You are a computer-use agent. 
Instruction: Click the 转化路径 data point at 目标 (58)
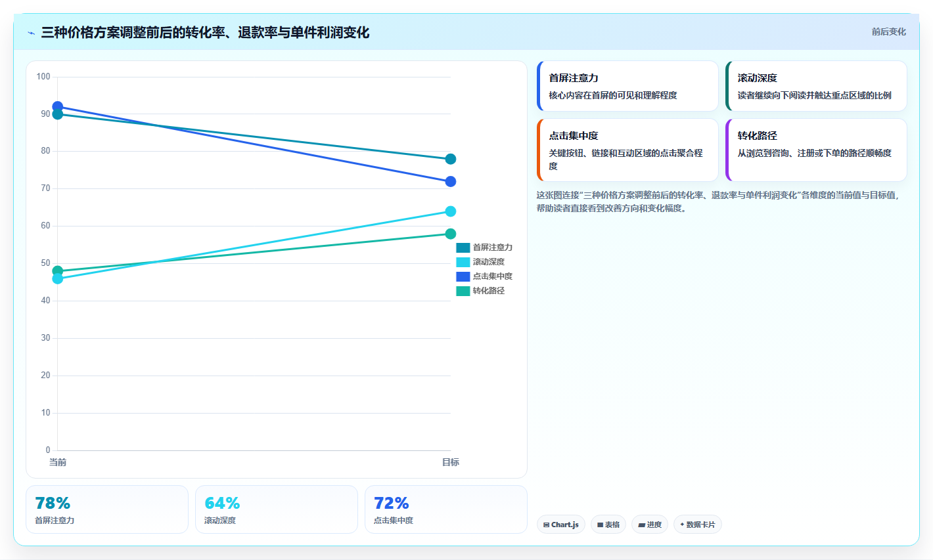[451, 234]
